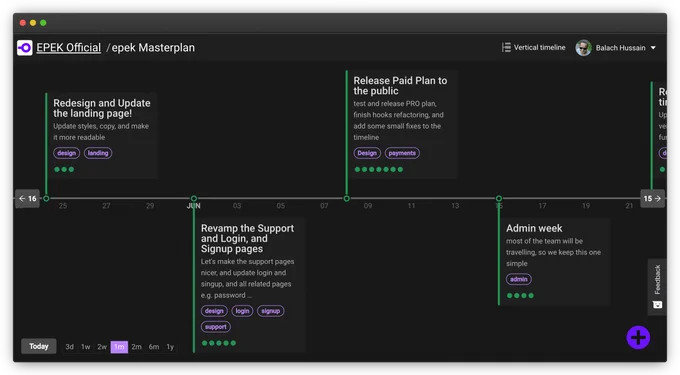This screenshot has height=375, width=680.
Task: Open Balach Hussain avatar picture
Action: [583, 48]
